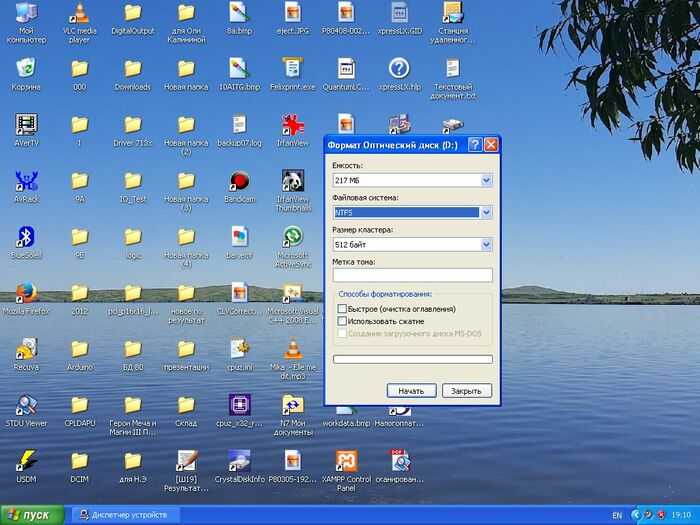Toggle the Использовать сжатие checkbox

343,321
